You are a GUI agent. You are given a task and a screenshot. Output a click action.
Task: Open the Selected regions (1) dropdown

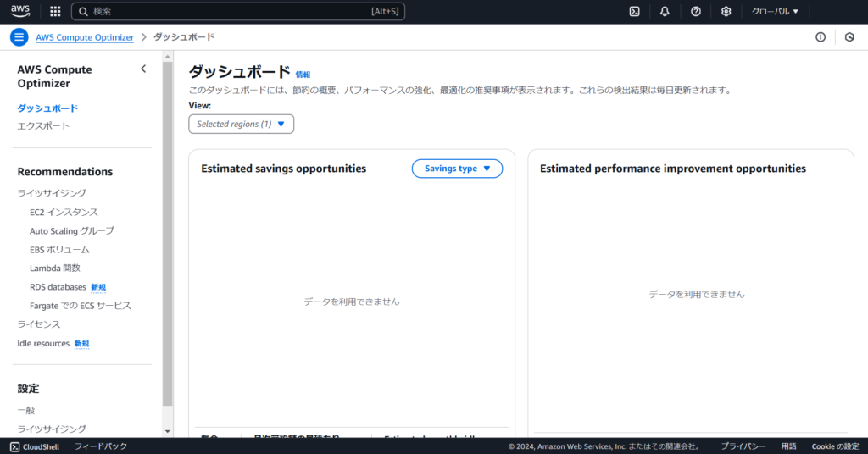coord(242,124)
